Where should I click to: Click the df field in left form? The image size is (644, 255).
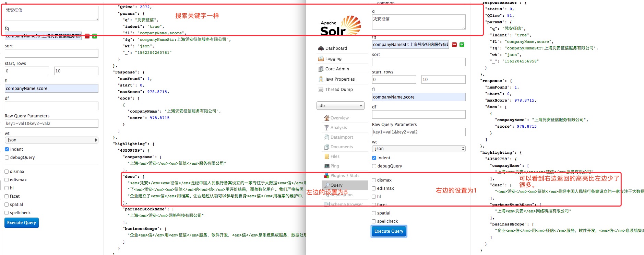point(51,106)
